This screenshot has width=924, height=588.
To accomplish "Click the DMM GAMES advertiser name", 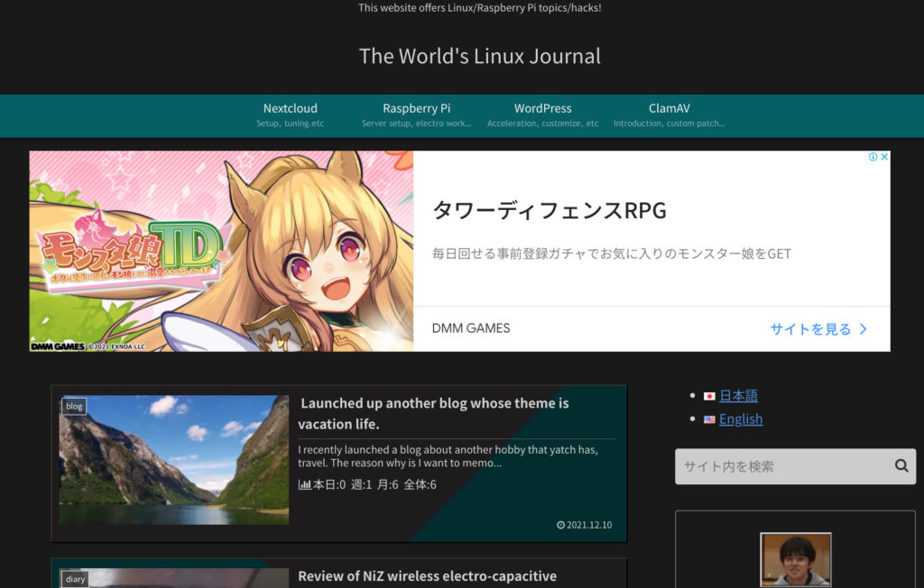I will click(471, 328).
